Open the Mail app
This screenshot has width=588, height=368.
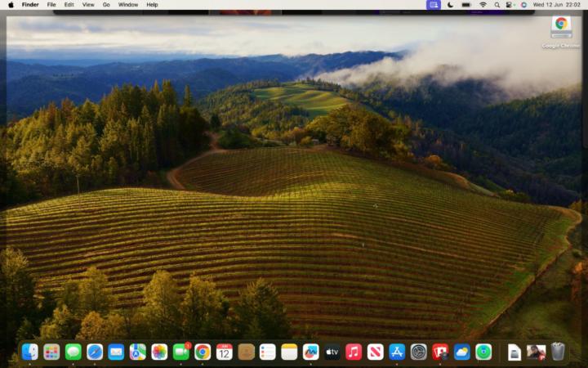tap(116, 352)
